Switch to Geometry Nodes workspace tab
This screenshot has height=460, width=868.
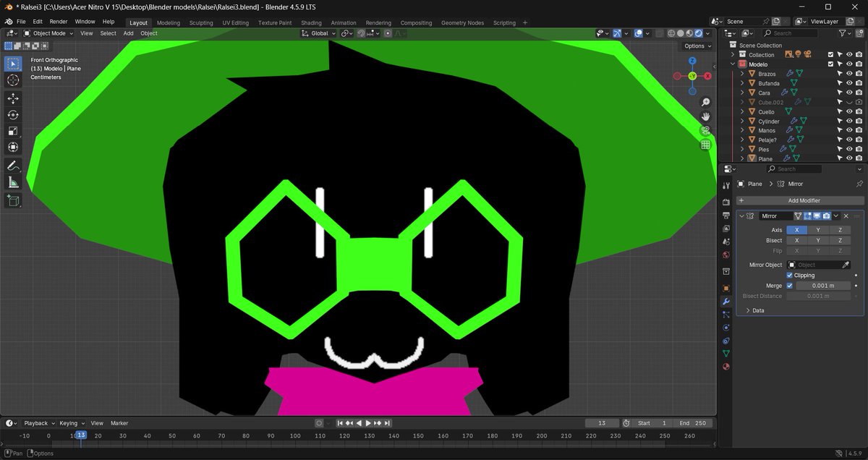pos(462,22)
